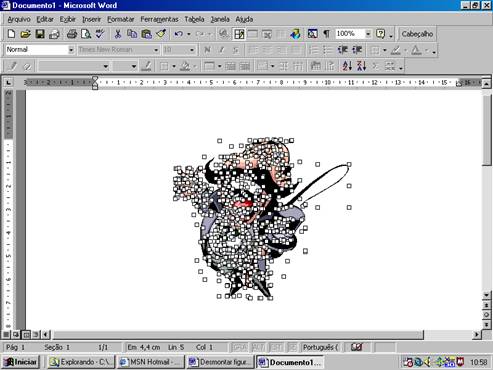Click the Iniciar start button
This screenshot has height=370, width=493.
point(21,362)
